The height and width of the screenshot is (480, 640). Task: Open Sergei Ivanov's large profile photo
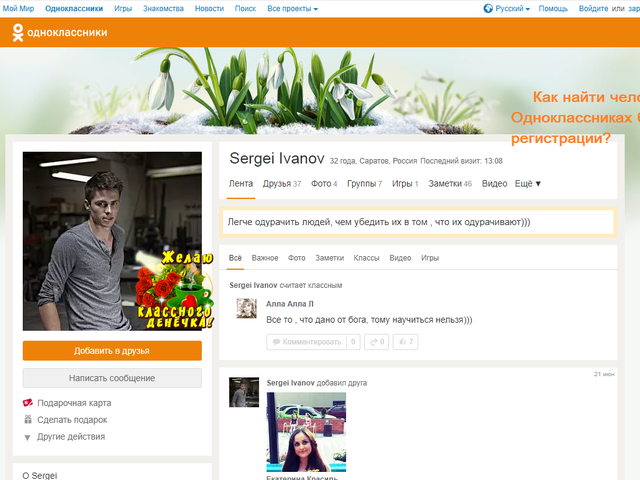112,241
